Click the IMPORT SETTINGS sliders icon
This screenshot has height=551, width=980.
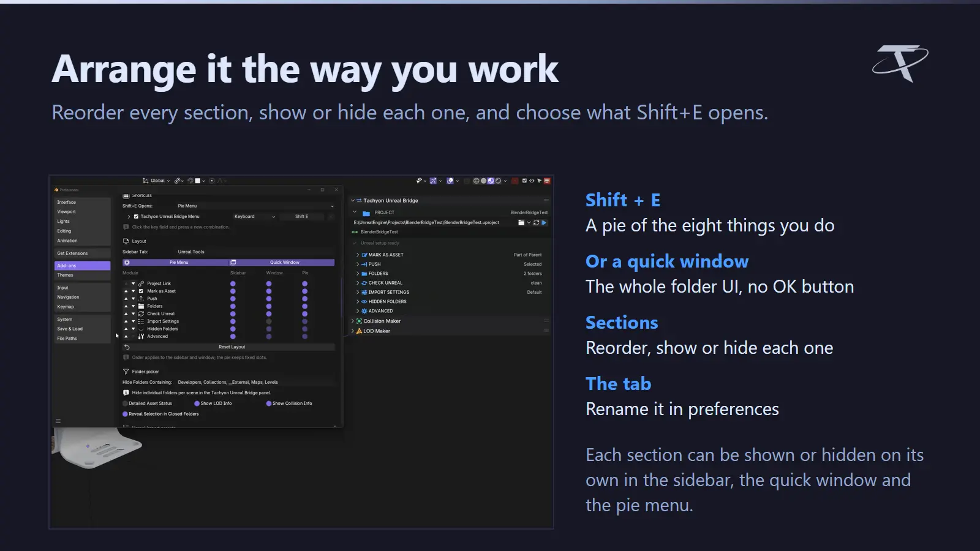pyautogui.click(x=364, y=293)
